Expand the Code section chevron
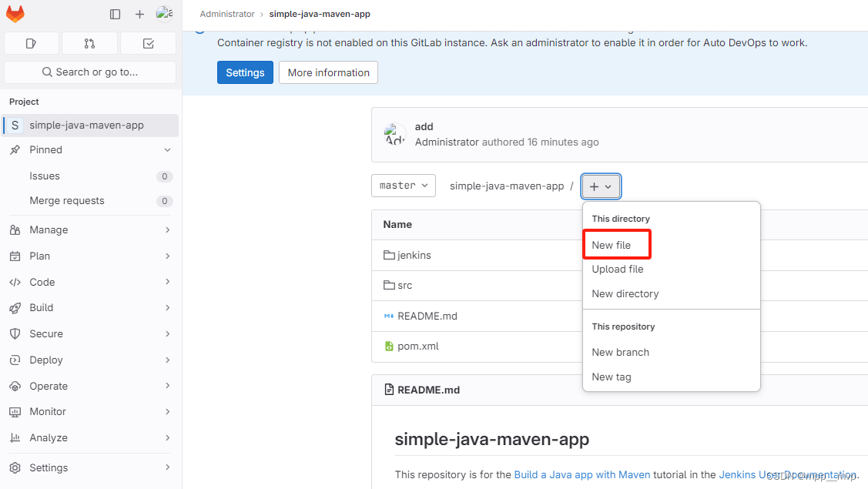The width and height of the screenshot is (868, 489). click(167, 282)
